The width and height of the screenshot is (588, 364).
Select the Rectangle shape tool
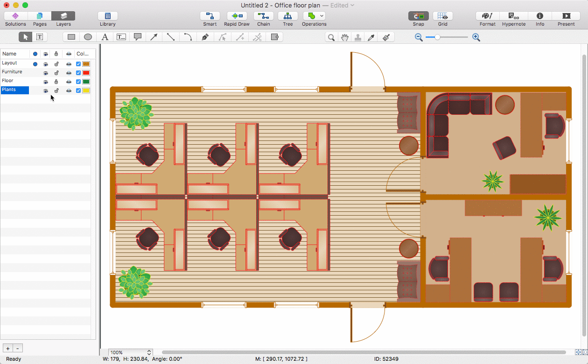pyautogui.click(x=71, y=37)
